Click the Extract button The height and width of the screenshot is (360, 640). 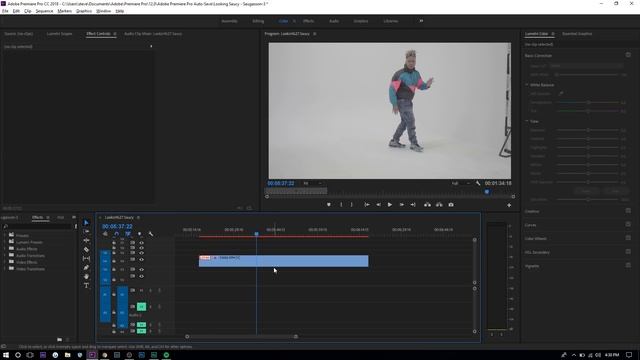coord(439,204)
